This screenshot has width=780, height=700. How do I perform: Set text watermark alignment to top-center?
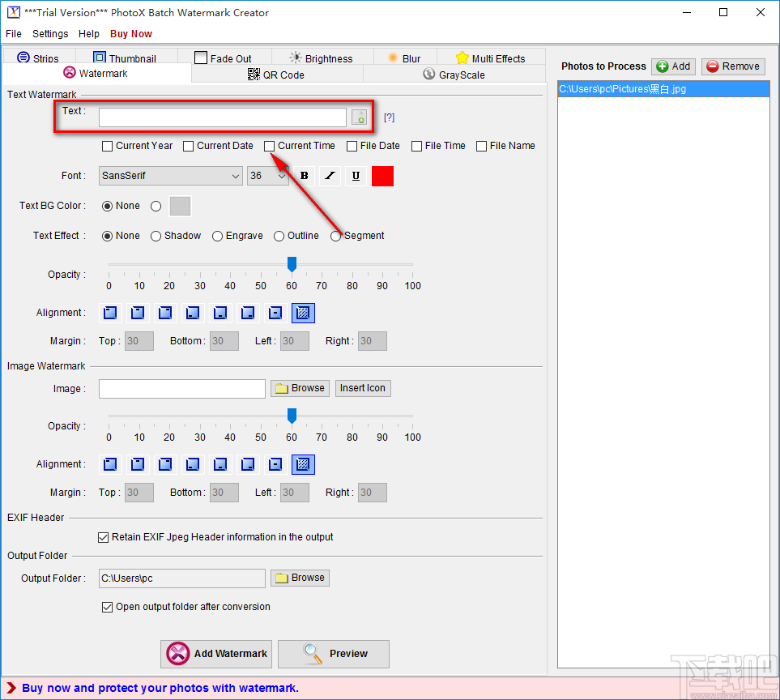(138, 313)
